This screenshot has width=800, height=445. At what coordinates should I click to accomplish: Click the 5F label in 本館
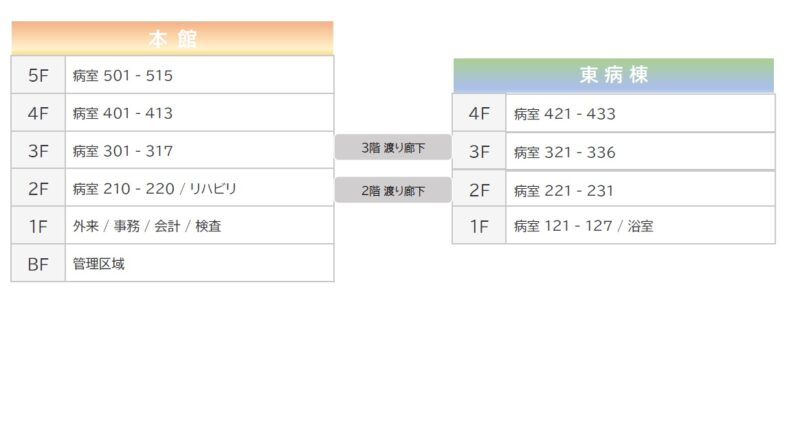point(38,75)
